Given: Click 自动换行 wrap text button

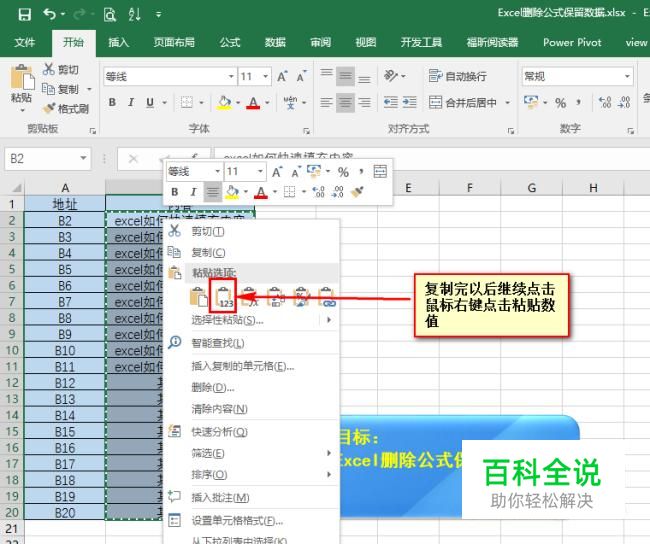Looking at the screenshot, I should [x=458, y=76].
